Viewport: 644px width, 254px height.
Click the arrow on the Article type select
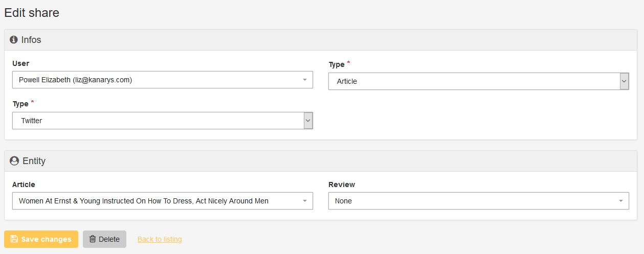click(624, 81)
